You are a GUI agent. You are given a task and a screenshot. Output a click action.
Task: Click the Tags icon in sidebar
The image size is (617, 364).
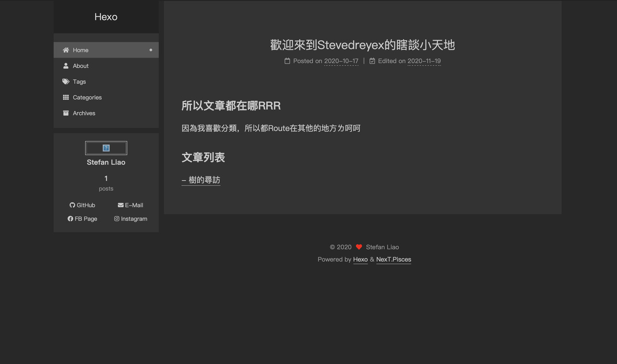[x=66, y=81]
